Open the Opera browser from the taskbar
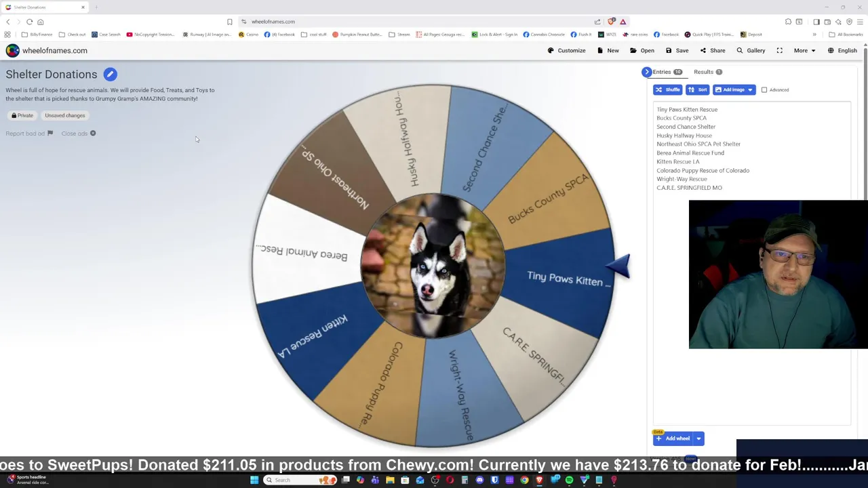The height and width of the screenshot is (488, 868). tap(450, 480)
